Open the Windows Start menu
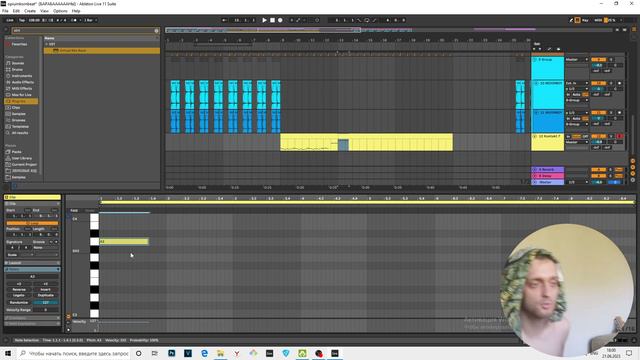640x360 pixels. click(8, 353)
